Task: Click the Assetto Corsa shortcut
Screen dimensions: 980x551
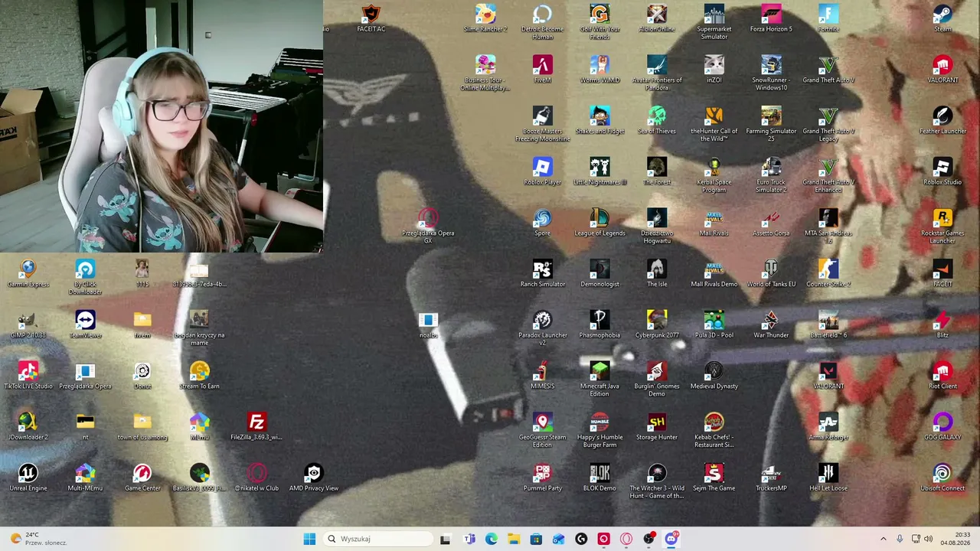Action: click(771, 223)
